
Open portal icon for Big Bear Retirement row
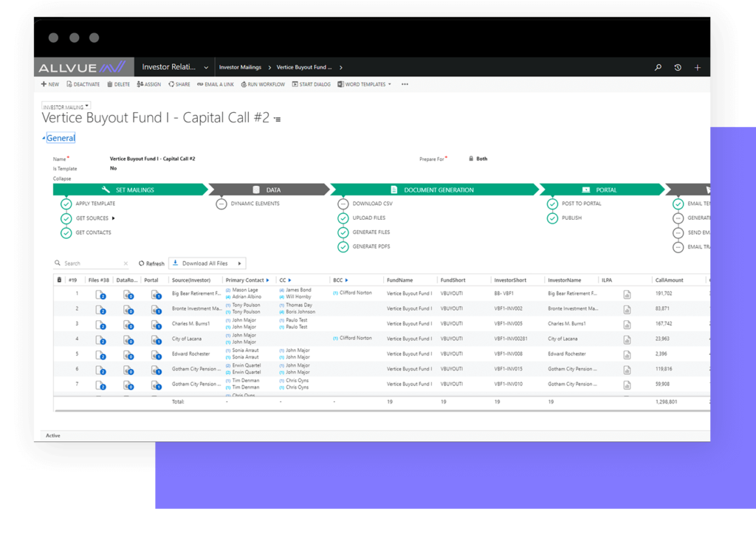157,295
